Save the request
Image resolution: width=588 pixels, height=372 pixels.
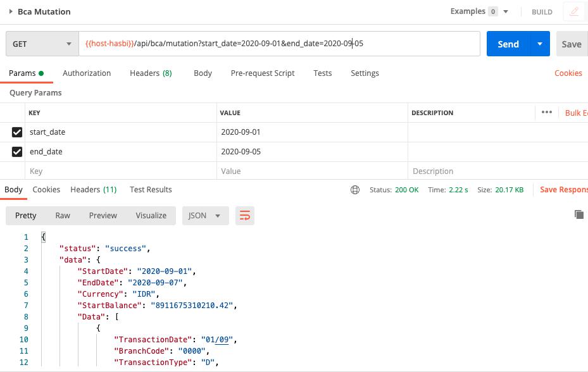click(x=572, y=44)
